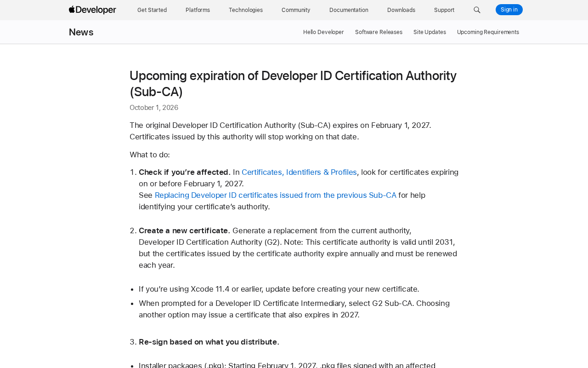
Task: Click the article title about Sub-CA expiration
Action: point(293,84)
